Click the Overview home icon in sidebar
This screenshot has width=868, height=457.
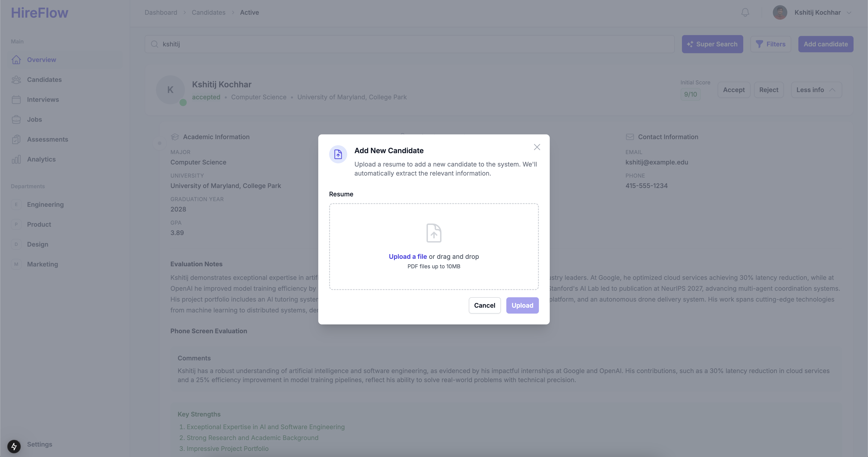(x=16, y=60)
